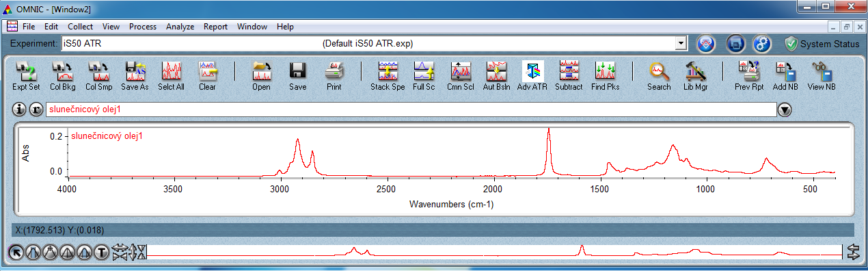Screen dimensions: 868x271
Task: Click the Prev Rpt preview report button
Action: pyautogui.click(x=749, y=75)
